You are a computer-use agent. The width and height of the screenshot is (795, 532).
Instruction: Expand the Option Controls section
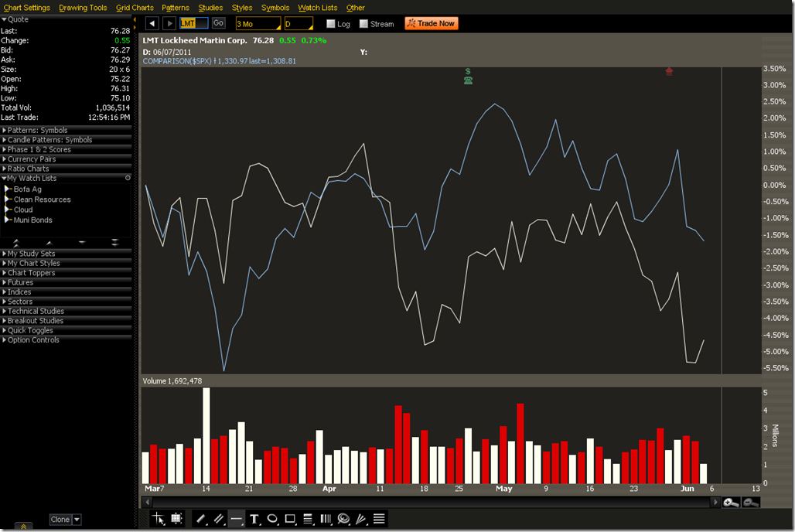pyautogui.click(x=66, y=340)
